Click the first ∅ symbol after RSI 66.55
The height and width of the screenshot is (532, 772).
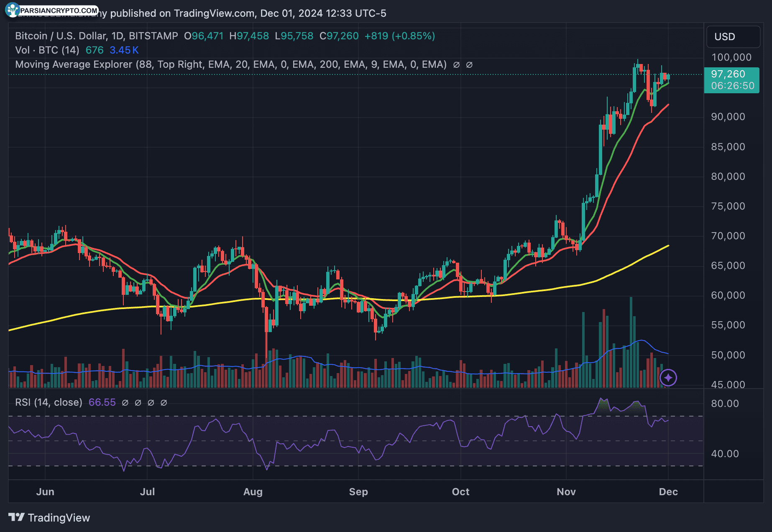coord(125,403)
